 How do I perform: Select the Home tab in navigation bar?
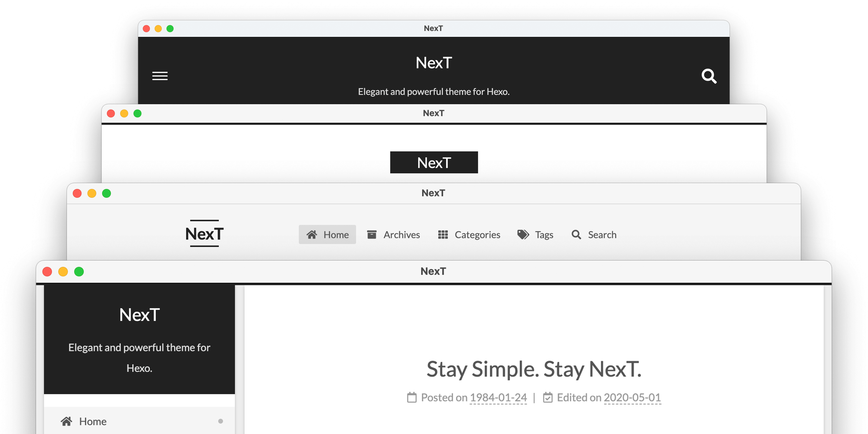pyautogui.click(x=327, y=234)
